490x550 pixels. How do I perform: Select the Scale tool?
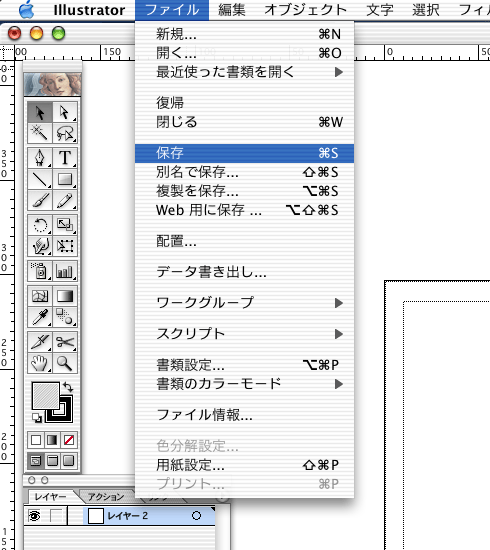[65, 225]
